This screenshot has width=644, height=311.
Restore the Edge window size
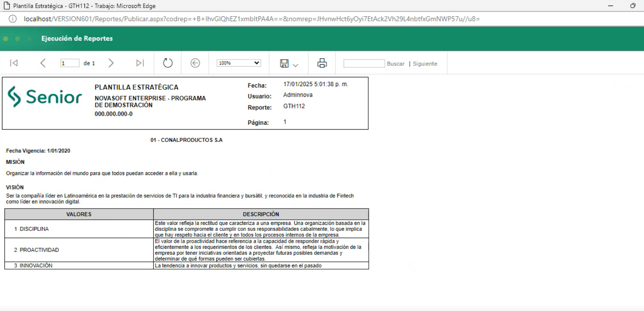(633, 6)
